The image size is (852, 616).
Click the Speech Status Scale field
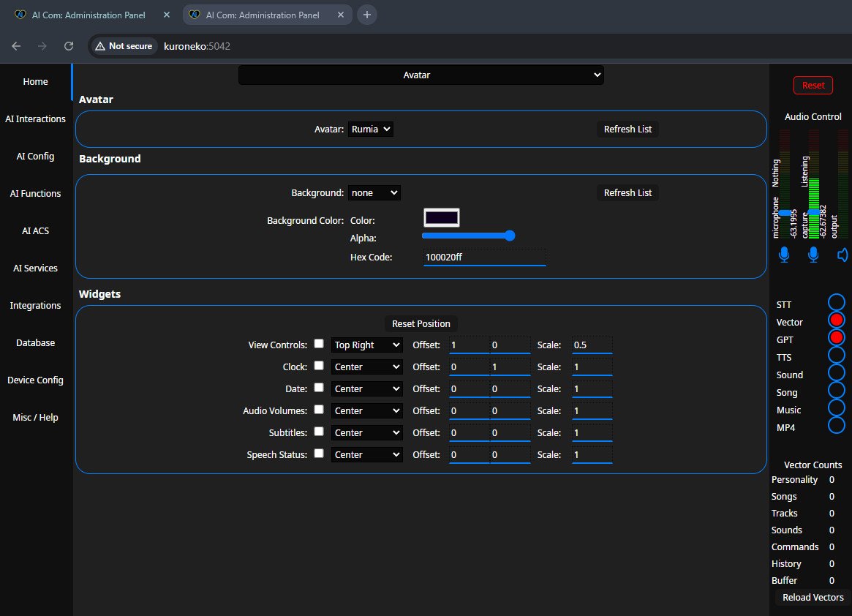point(592,454)
